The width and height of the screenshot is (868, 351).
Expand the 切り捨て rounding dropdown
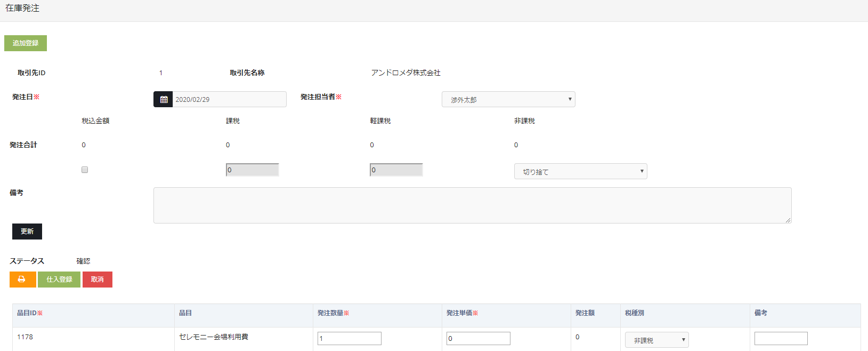tap(580, 171)
